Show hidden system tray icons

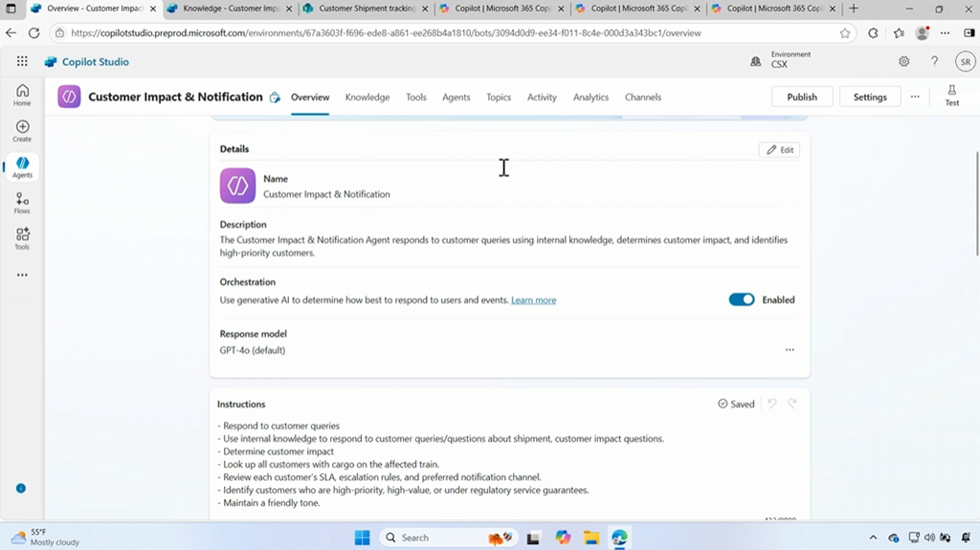873,538
